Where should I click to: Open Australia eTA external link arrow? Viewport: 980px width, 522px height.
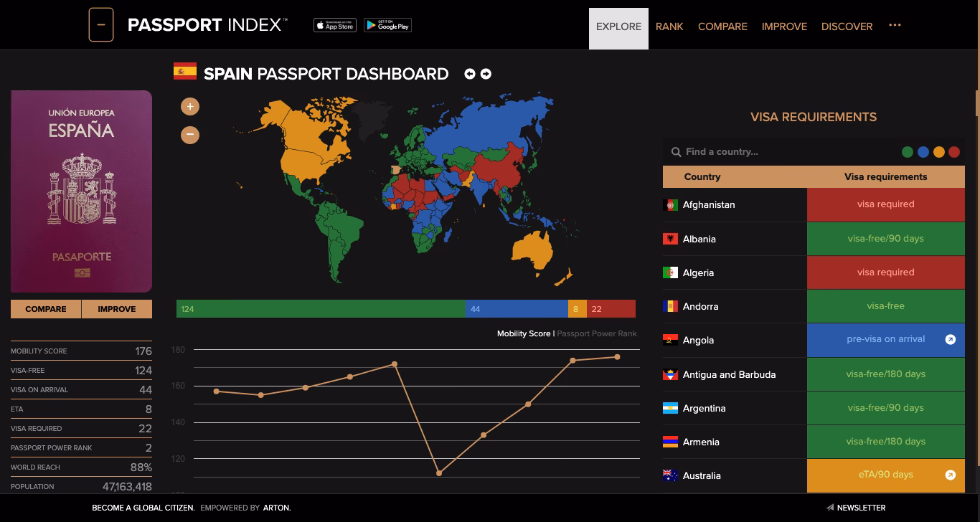[951, 475]
